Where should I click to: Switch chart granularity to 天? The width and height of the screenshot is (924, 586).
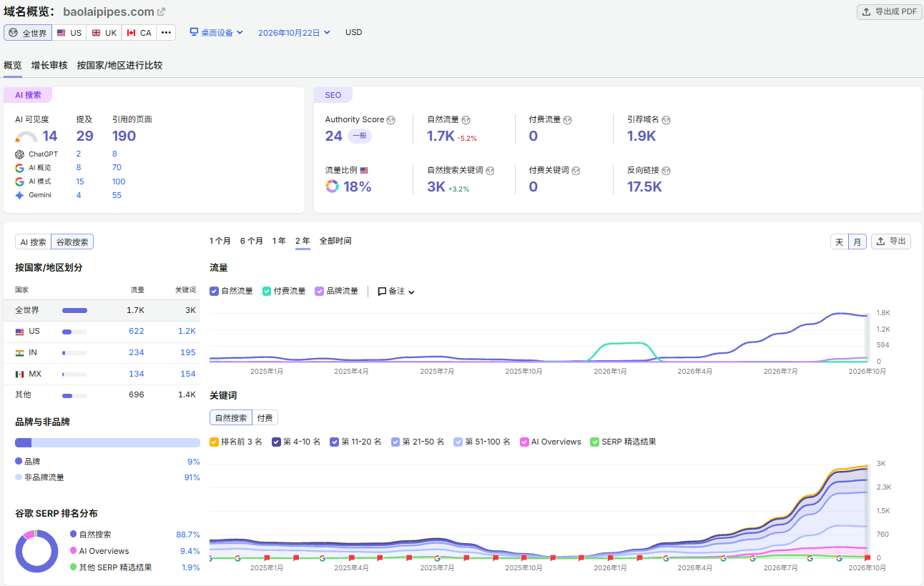tap(840, 242)
